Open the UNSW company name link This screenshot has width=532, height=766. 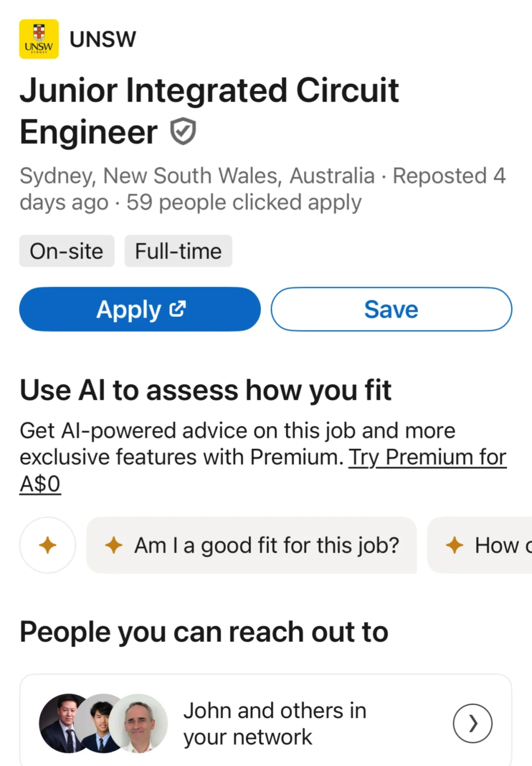pos(102,39)
